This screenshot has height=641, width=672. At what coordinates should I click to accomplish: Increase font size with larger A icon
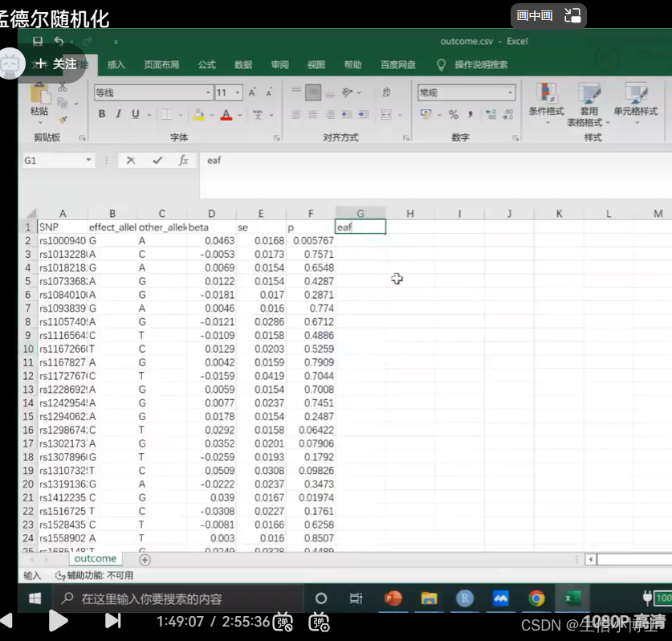(x=252, y=92)
